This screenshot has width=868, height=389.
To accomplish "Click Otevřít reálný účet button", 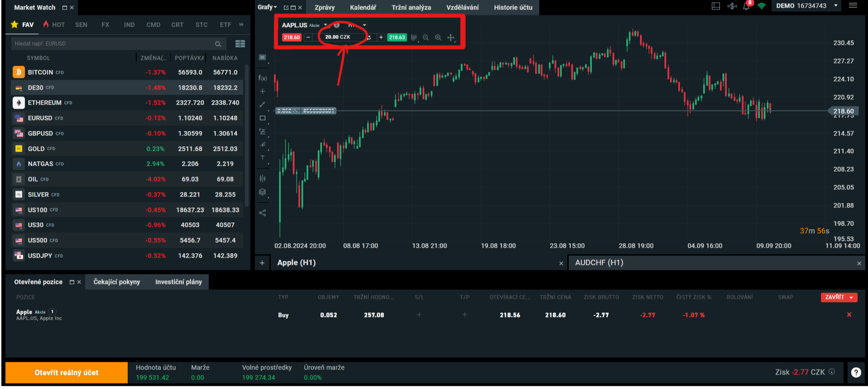I will [67, 372].
